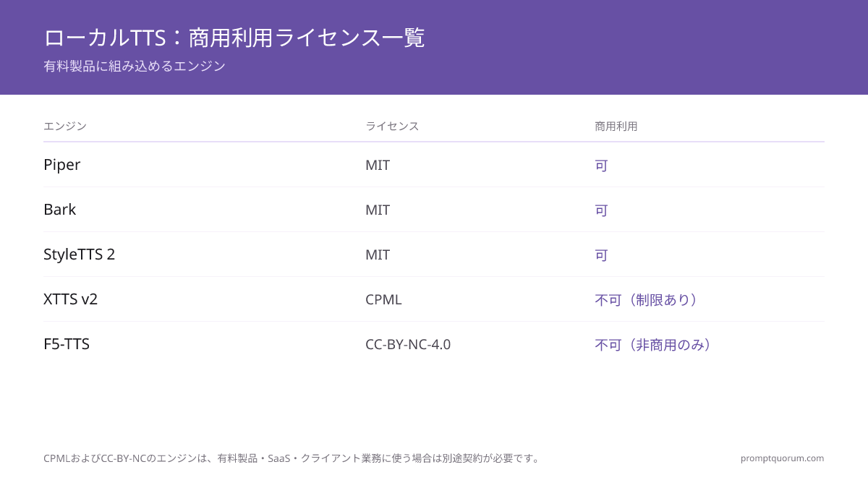This screenshot has height=488, width=868.
Task: Select the 'XTTS v2' engine name
Action: [x=71, y=299]
